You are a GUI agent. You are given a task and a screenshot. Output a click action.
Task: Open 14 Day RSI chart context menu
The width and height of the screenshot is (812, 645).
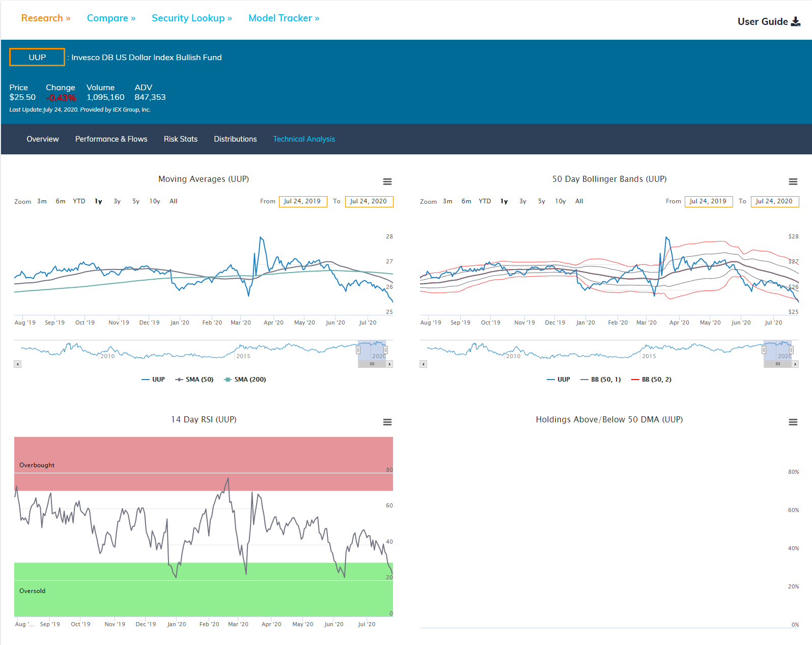[387, 422]
